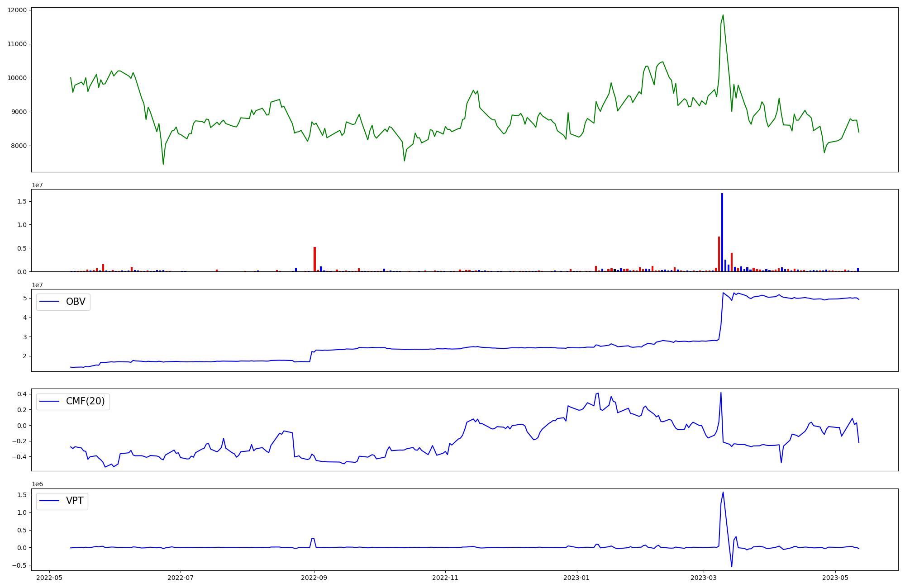Screen dimensions: 905x588
Task: Click the 8000 price axis label
Action: [x=19, y=146]
